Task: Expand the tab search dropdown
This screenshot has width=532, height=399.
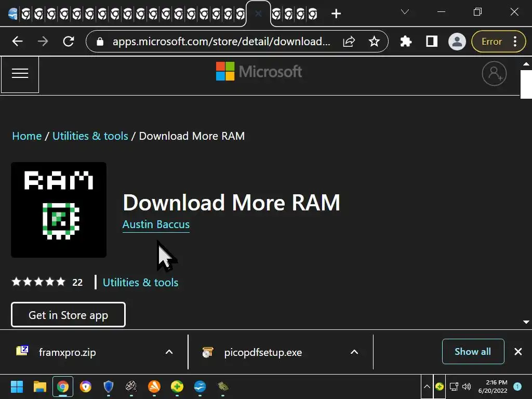Action: tap(405, 12)
